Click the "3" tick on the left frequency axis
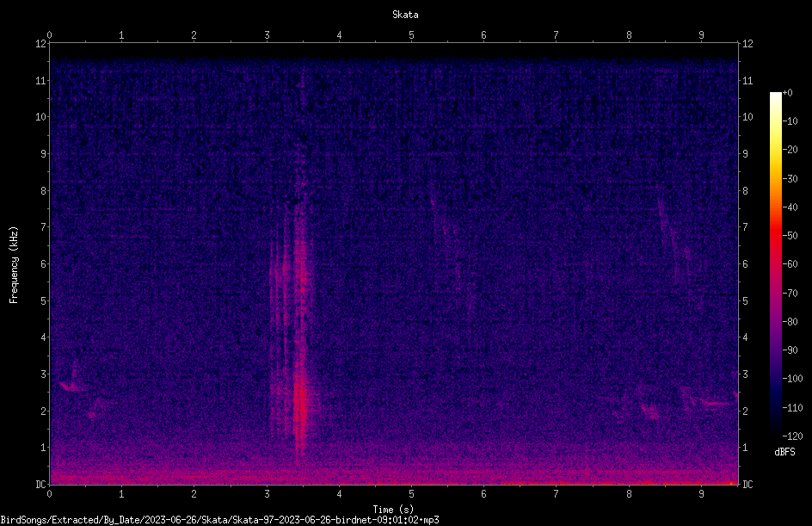The height and width of the screenshot is (526, 812). [x=43, y=374]
